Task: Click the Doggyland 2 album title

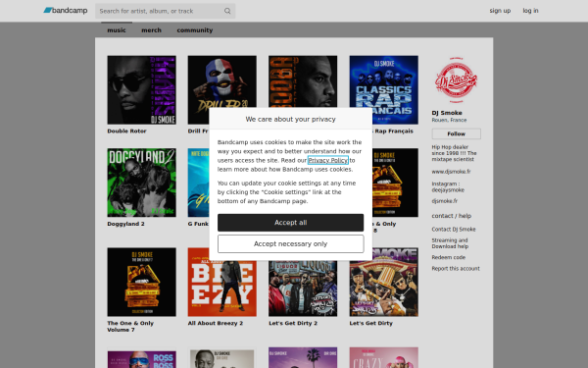Action: coord(125,224)
